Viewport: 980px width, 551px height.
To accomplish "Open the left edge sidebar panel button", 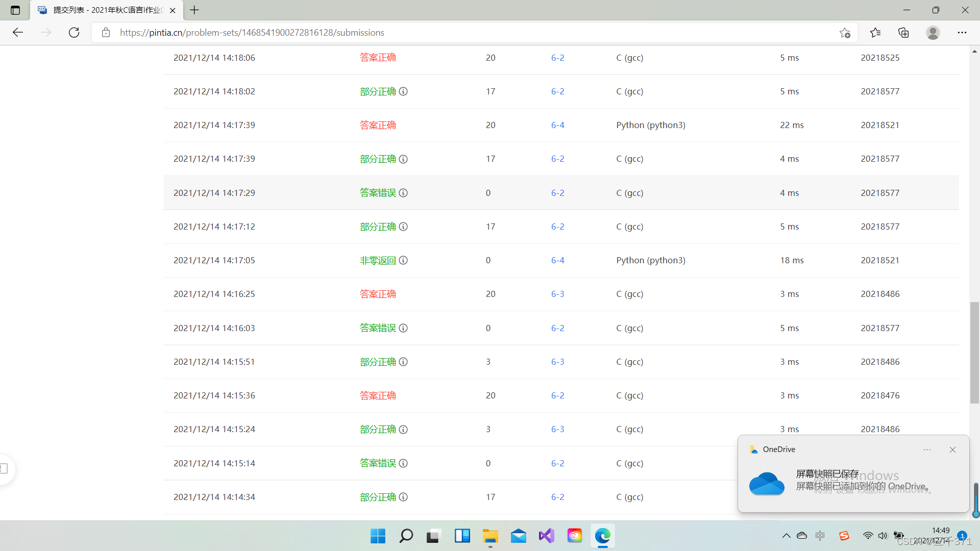I will pos(4,468).
